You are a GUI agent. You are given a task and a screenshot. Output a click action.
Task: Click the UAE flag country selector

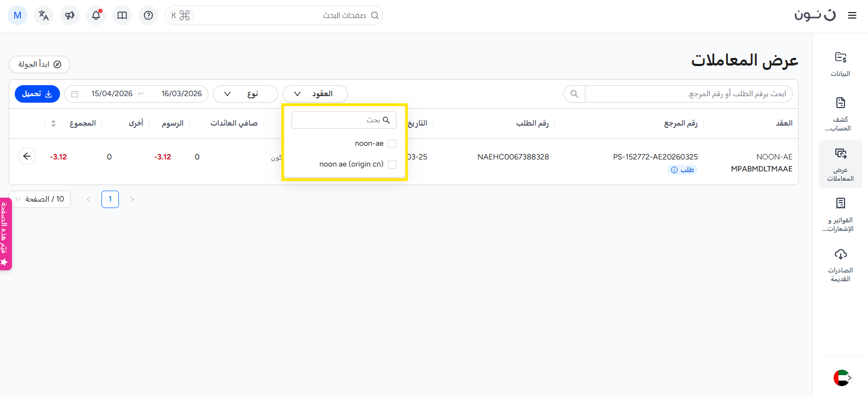point(842,377)
